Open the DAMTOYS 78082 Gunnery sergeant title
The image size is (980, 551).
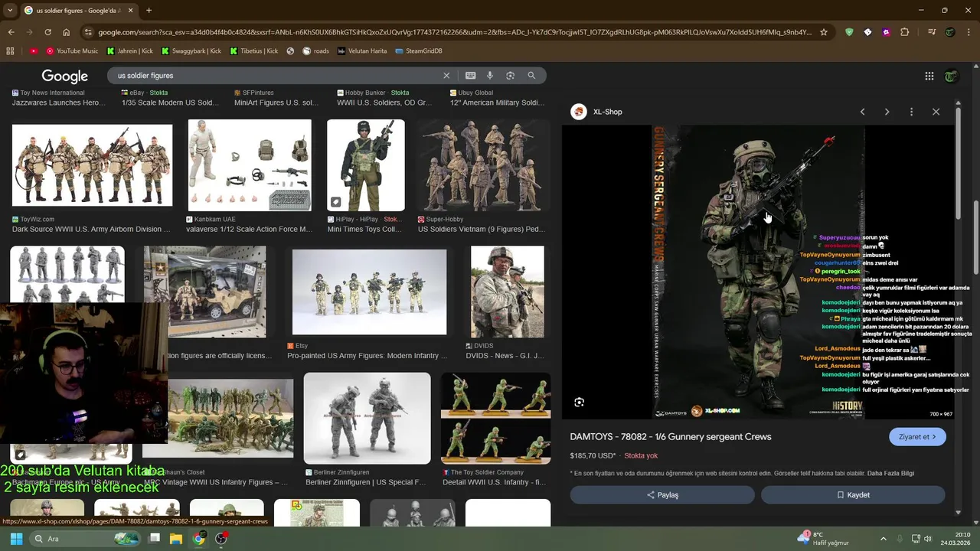pos(670,437)
